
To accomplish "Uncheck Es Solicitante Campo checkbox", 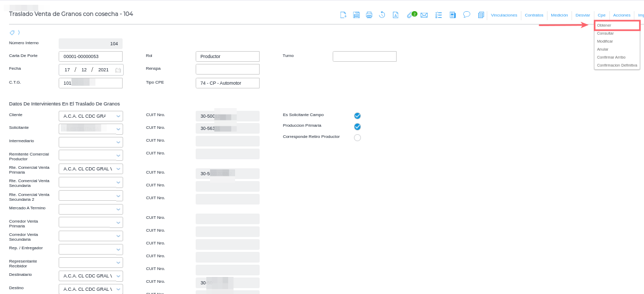I will point(357,116).
